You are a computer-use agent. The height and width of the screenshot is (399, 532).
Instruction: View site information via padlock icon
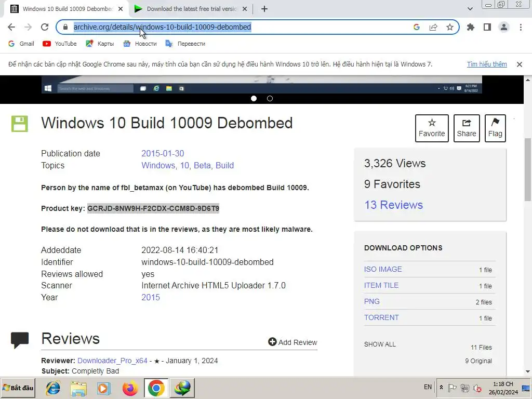click(65, 27)
